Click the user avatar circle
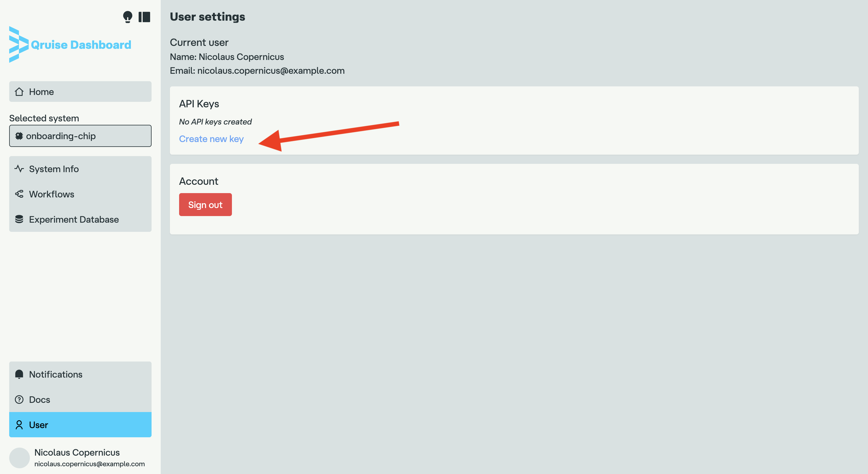Image resolution: width=868 pixels, height=474 pixels. 19,457
